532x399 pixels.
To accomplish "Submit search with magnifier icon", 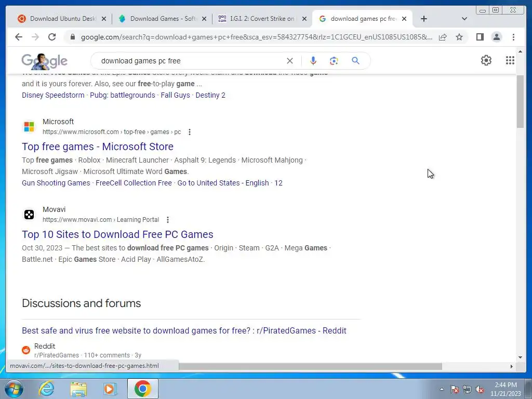I will [x=355, y=61].
